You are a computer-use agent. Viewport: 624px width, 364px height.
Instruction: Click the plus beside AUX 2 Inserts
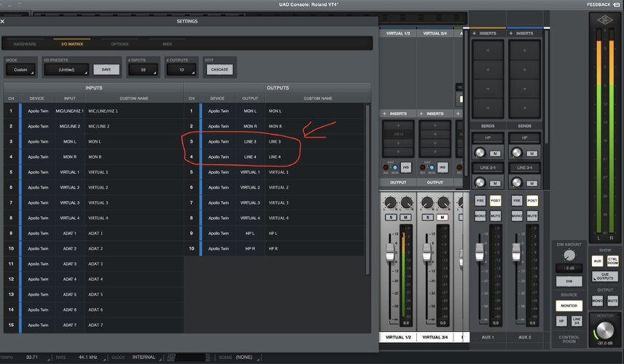click(511, 33)
